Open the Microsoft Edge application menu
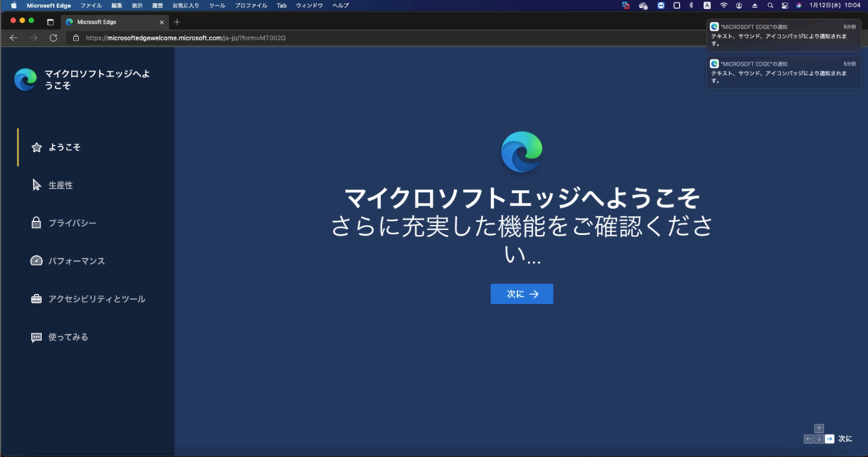 click(48, 5)
